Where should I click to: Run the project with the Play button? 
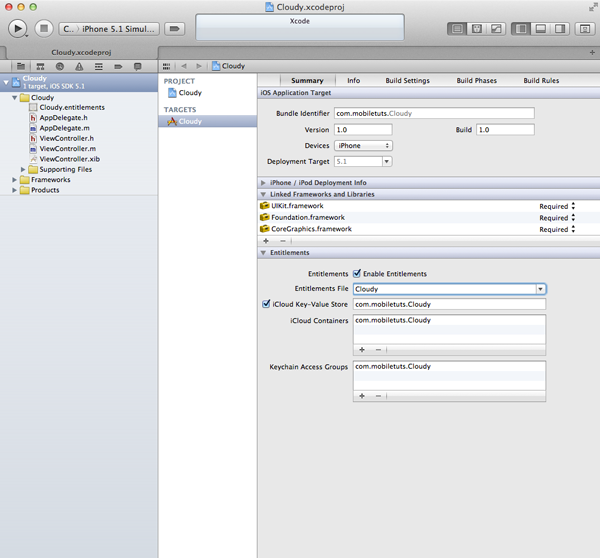click(x=17, y=29)
